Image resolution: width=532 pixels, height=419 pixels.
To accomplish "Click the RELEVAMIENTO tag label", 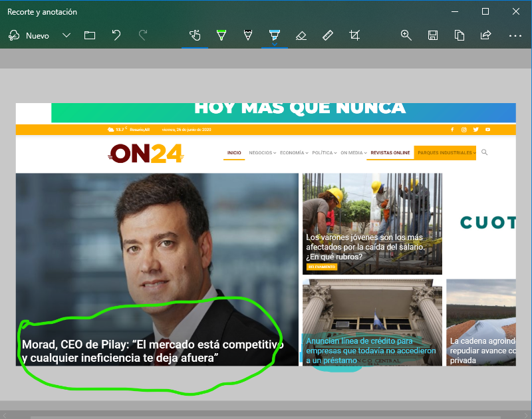I will [322, 267].
